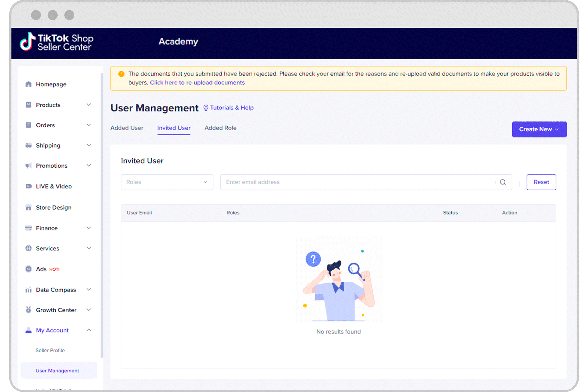The width and height of the screenshot is (588, 392).
Task: Click the Tutorials & Help icon
Action: pyautogui.click(x=206, y=108)
